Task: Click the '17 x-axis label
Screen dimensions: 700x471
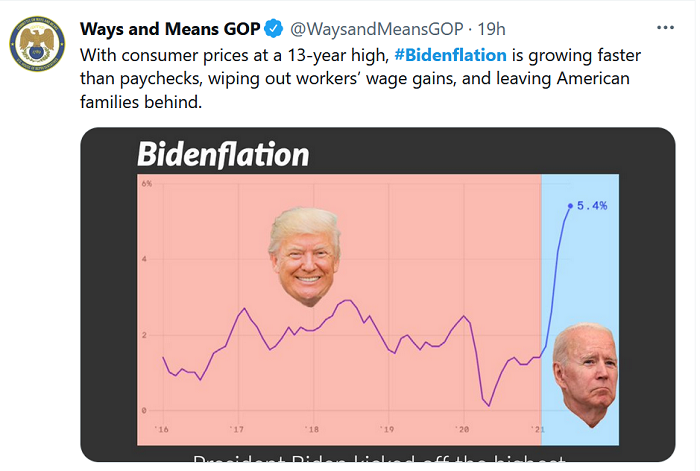Action: point(237,429)
